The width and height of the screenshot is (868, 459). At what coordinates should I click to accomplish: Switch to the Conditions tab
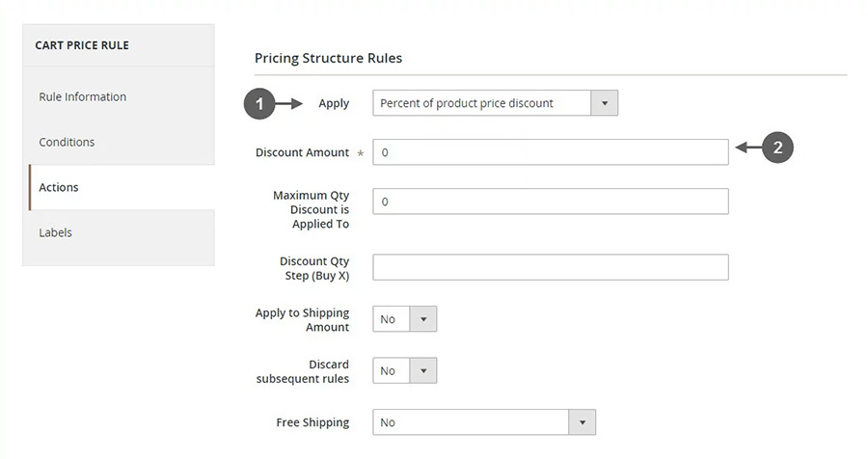pos(67,142)
